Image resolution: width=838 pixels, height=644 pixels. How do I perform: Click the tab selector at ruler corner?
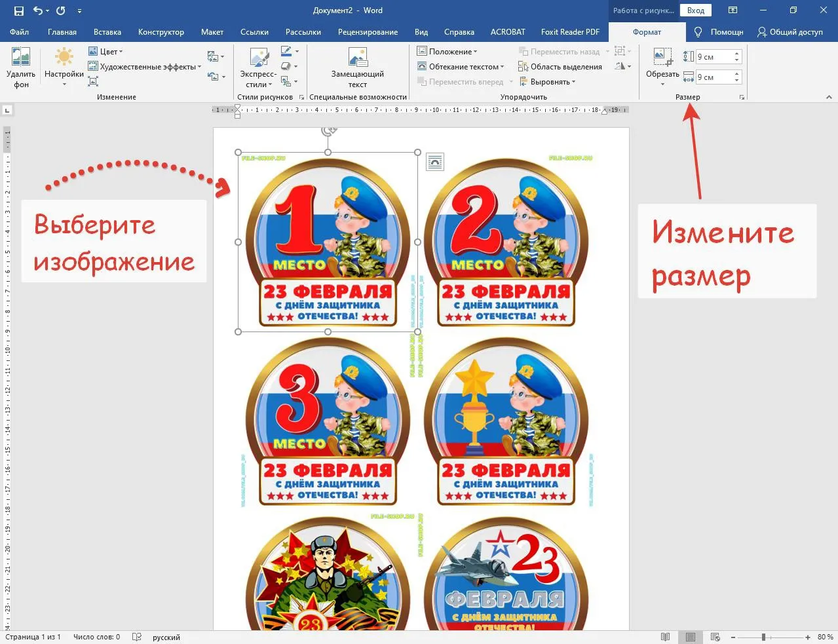(x=7, y=110)
